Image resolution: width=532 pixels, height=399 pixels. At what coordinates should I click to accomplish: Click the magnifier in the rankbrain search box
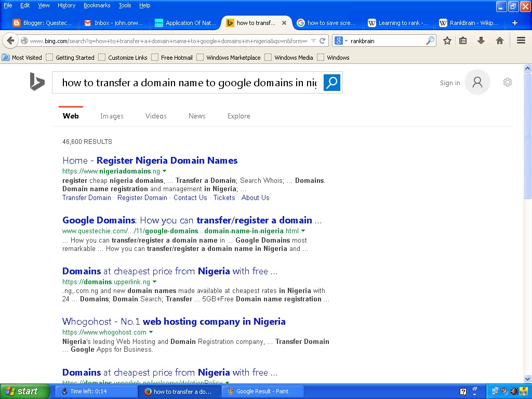click(x=430, y=41)
